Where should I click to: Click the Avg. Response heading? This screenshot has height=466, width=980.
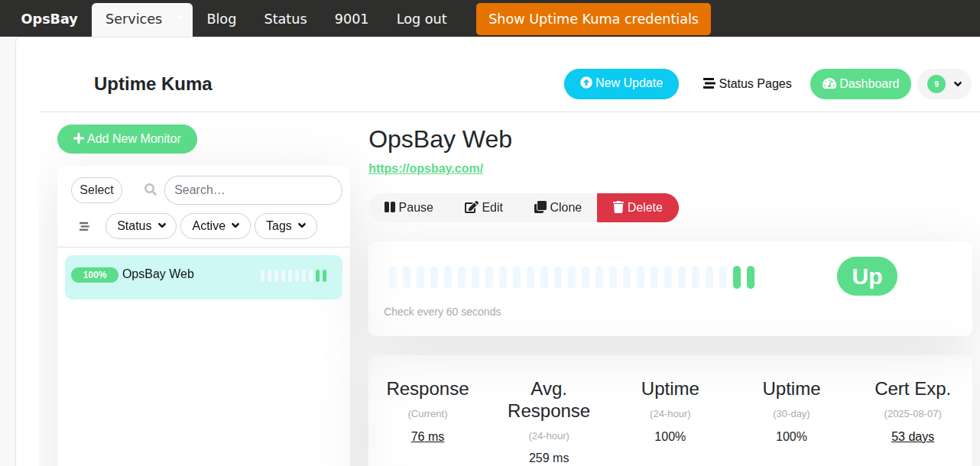point(549,400)
